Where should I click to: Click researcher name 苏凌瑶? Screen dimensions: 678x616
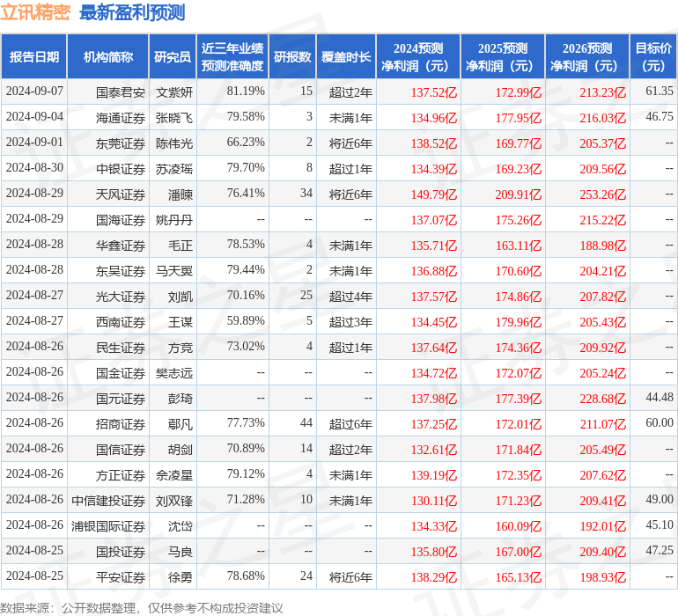coord(174,169)
